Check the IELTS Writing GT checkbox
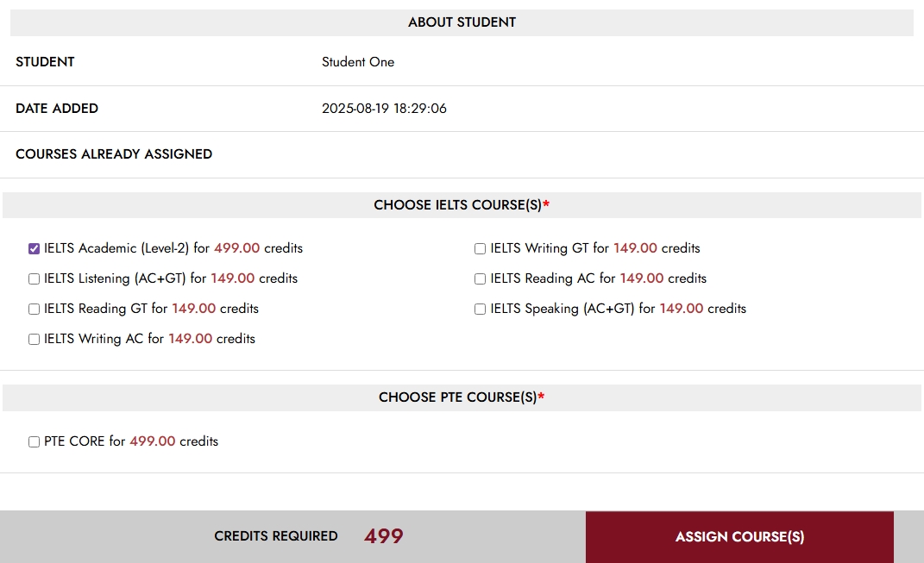Image resolution: width=924 pixels, height=563 pixels. 480,248
